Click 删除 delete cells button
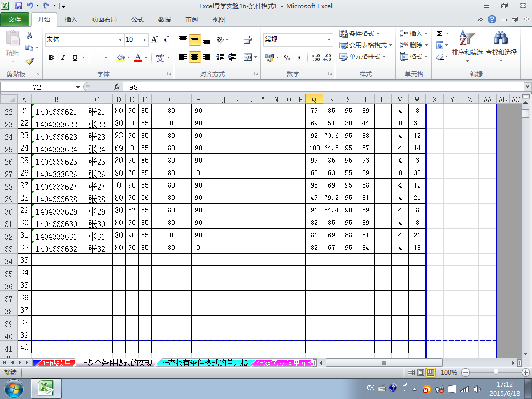532x399 pixels. coord(414,45)
